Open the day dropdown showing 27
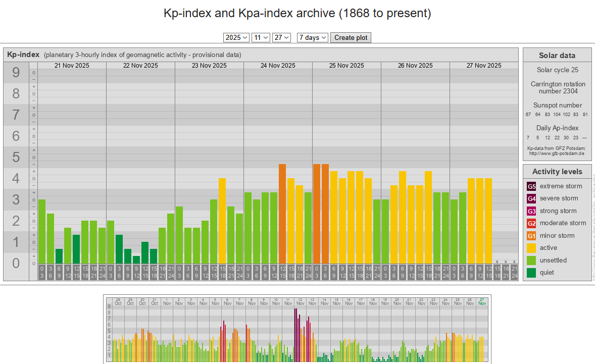595x364 pixels. tap(281, 37)
